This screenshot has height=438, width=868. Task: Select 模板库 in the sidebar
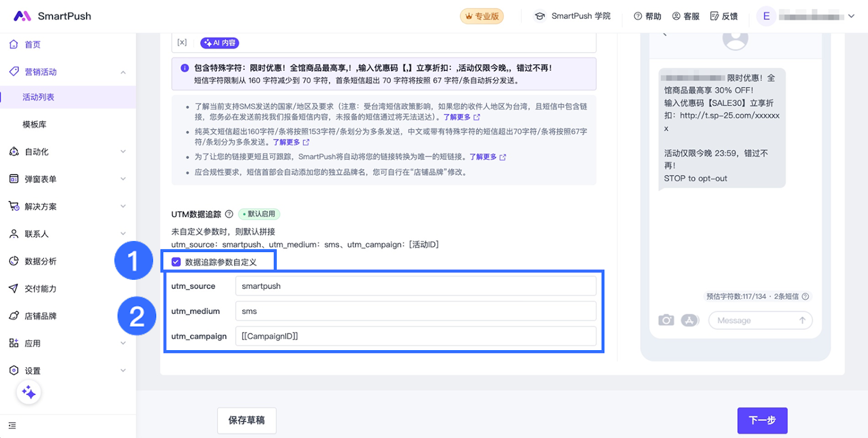click(34, 125)
